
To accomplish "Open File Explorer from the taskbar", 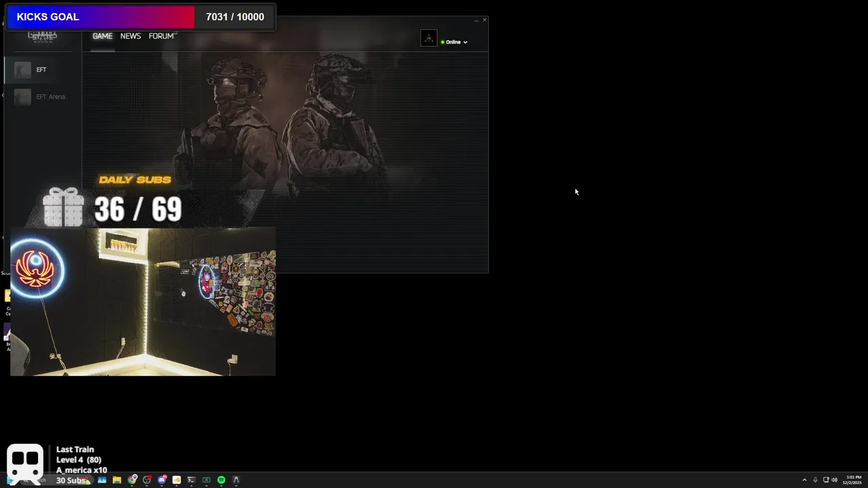I will pyautogui.click(x=117, y=480).
